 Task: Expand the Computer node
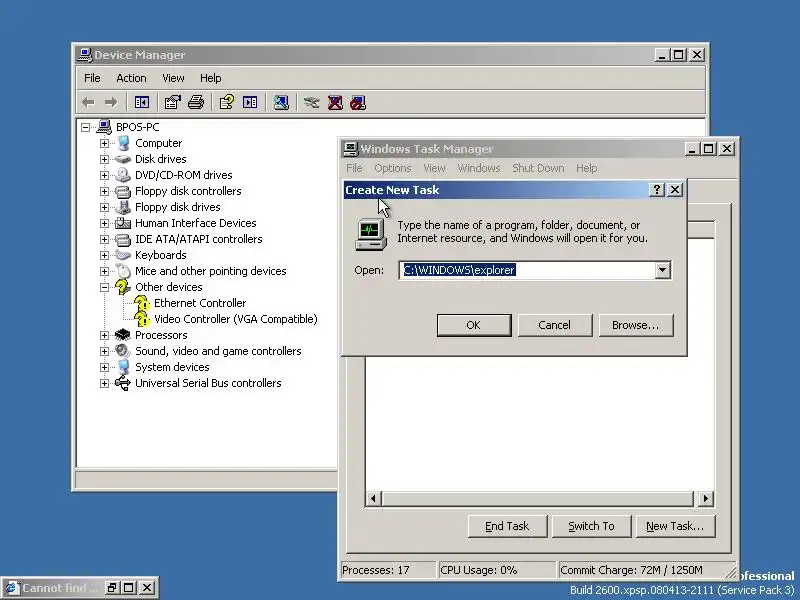tap(105, 143)
